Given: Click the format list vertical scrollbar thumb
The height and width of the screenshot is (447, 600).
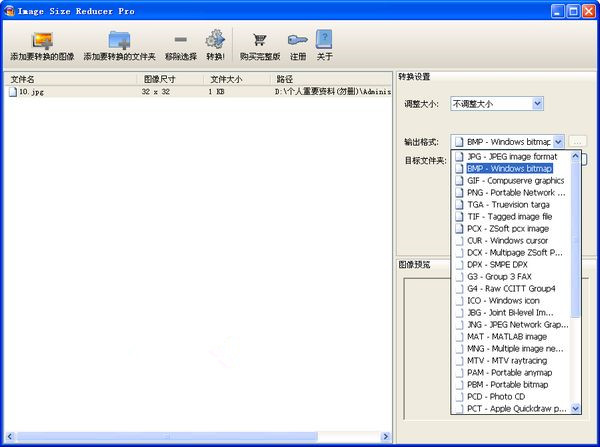Looking at the screenshot, I should (x=576, y=240).
